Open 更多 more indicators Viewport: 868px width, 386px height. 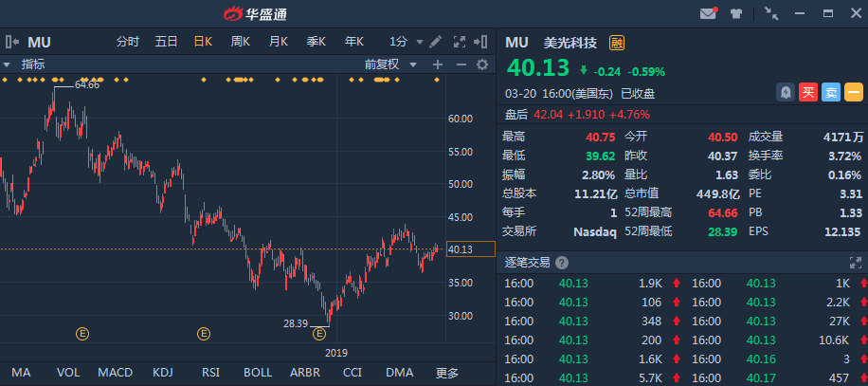[446, 373]
